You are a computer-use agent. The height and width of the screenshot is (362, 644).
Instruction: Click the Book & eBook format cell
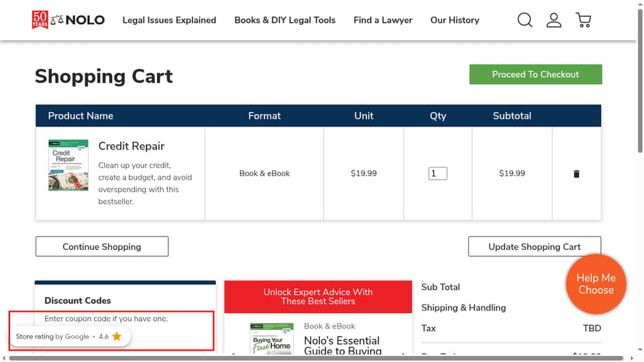tap(264, 173)
